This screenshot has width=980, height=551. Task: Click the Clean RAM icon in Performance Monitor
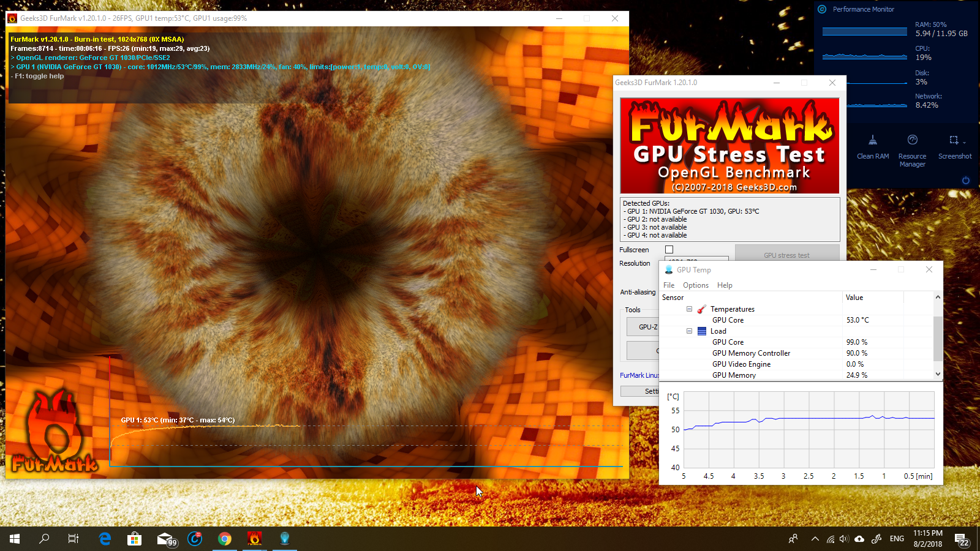click(873, 140)
